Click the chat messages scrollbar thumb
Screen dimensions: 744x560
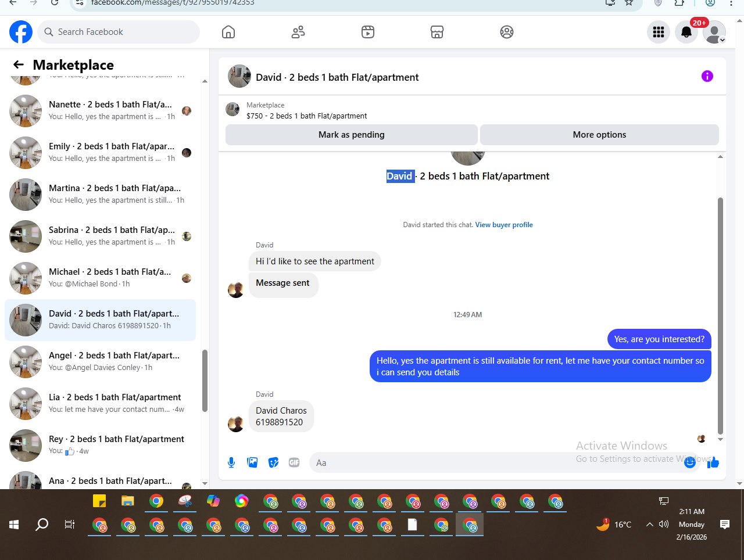[720, 315]
